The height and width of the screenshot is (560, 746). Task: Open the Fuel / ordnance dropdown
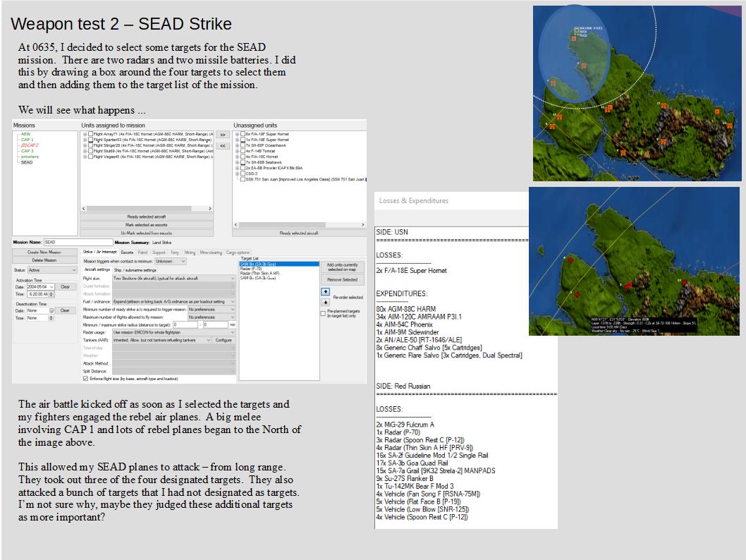tap(173, 302)
